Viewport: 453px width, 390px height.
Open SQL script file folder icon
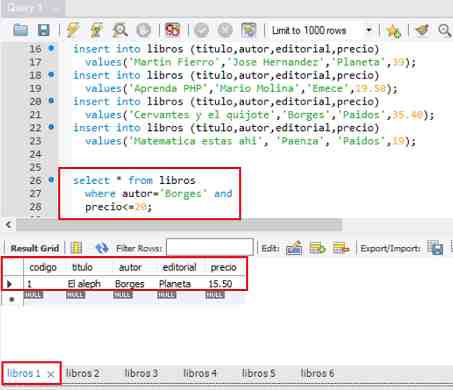[x=20, y=30]
